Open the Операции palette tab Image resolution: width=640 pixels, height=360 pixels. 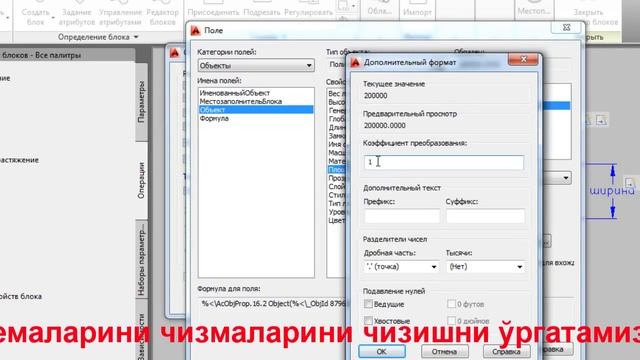click(141, 181)
